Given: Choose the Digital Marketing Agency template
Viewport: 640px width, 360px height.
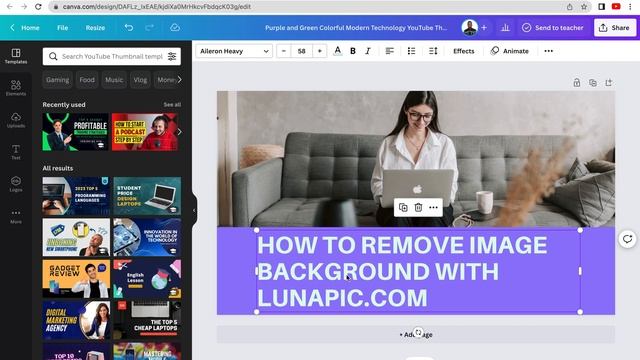Looking at the screenshot, I should pos(76,320).
